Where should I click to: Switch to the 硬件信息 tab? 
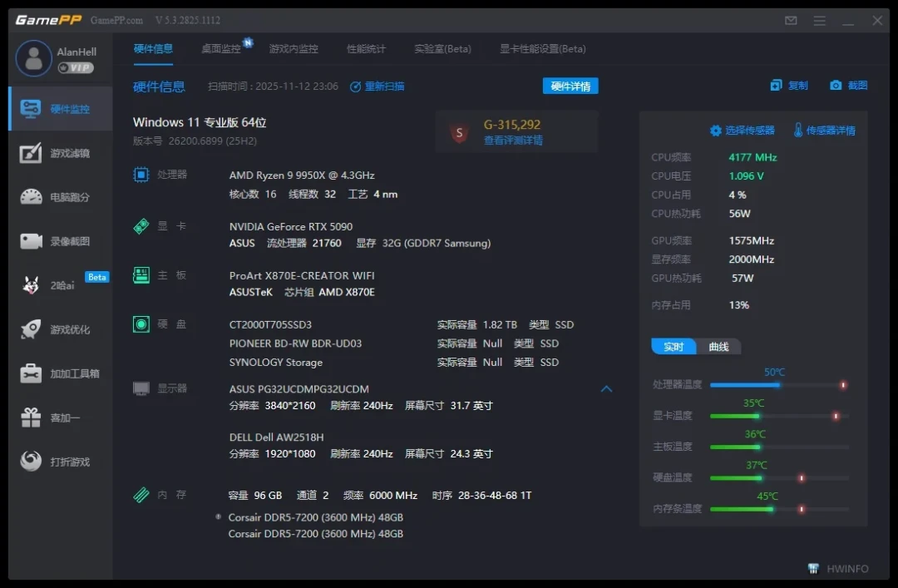[153, 49]
